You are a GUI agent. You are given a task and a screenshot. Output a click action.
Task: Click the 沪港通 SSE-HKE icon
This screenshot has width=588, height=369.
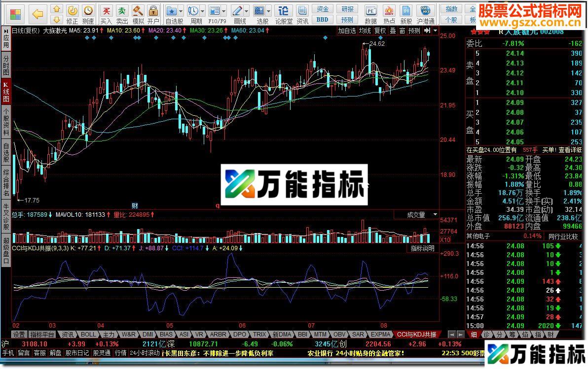[x=425, y=11]
